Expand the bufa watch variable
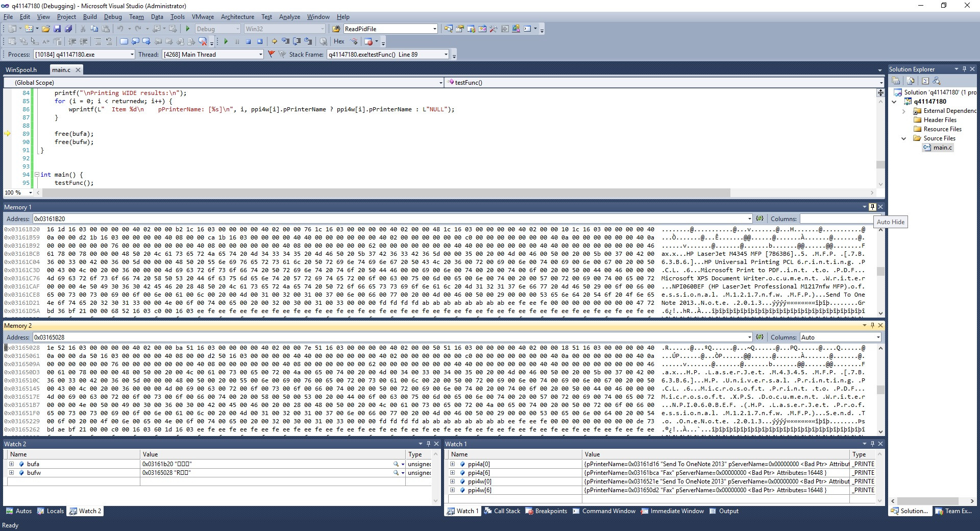 pyautogui.click(x=11, y=464)
